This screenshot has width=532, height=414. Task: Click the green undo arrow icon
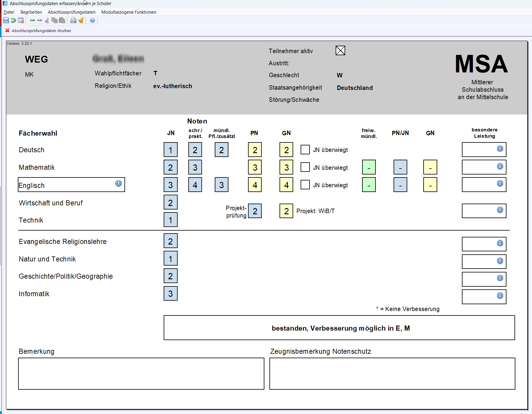click(x=13, y=20)
